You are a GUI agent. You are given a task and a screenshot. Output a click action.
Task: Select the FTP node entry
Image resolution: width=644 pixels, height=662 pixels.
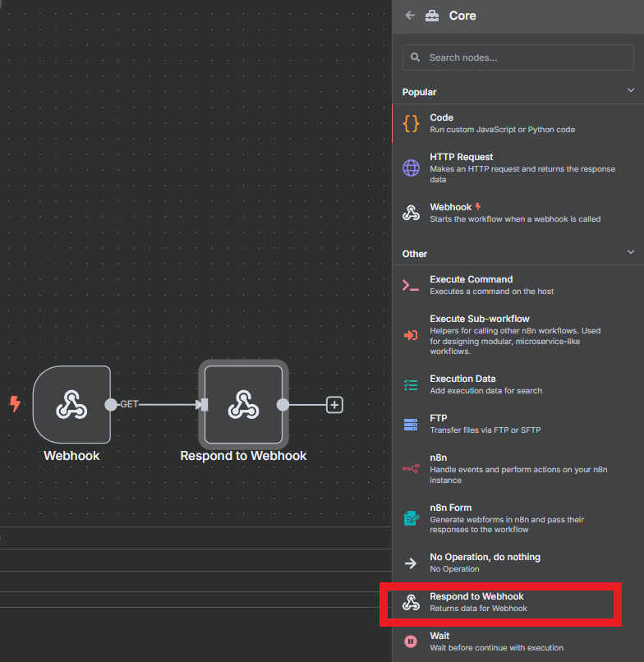point(517,424)
